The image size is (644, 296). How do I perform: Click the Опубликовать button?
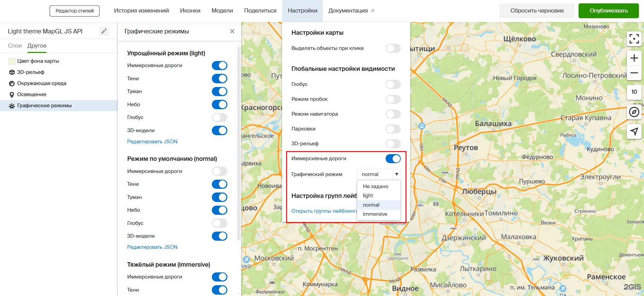click(608, 11)
